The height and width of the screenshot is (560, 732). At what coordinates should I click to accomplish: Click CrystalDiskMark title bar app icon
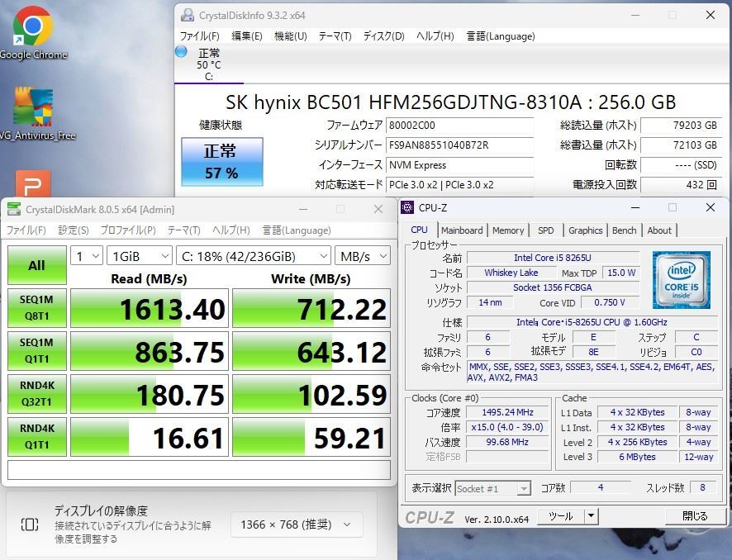pos(14,210)
